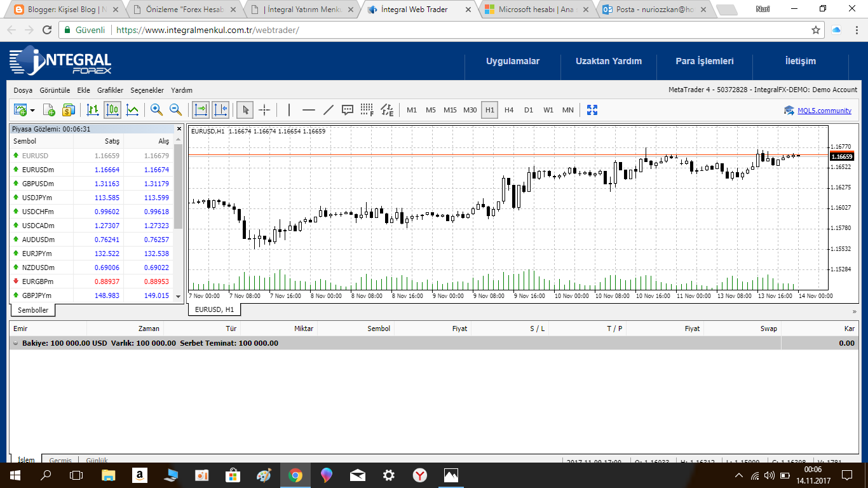Click the Semboller tab

(x=32, y=310)
